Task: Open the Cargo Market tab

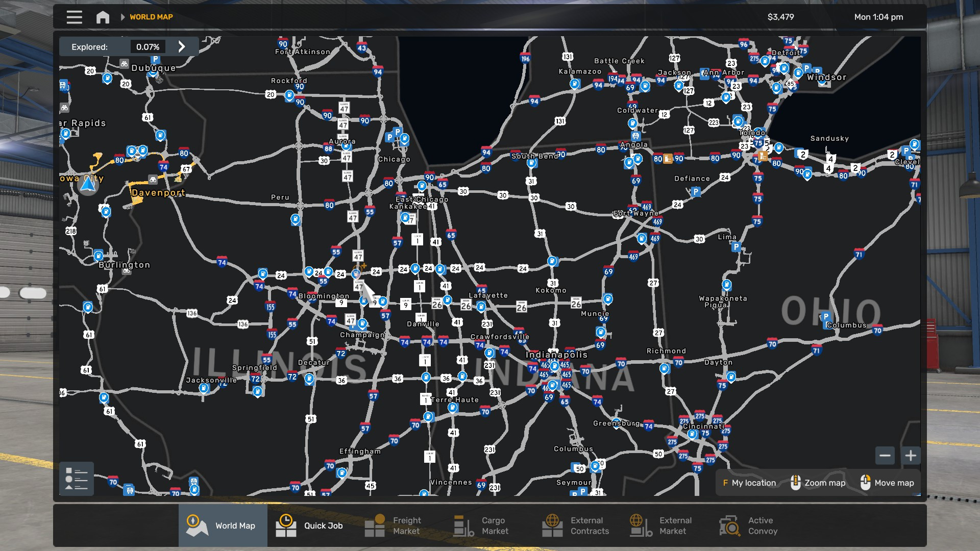Action: click(x=481, y=525)
